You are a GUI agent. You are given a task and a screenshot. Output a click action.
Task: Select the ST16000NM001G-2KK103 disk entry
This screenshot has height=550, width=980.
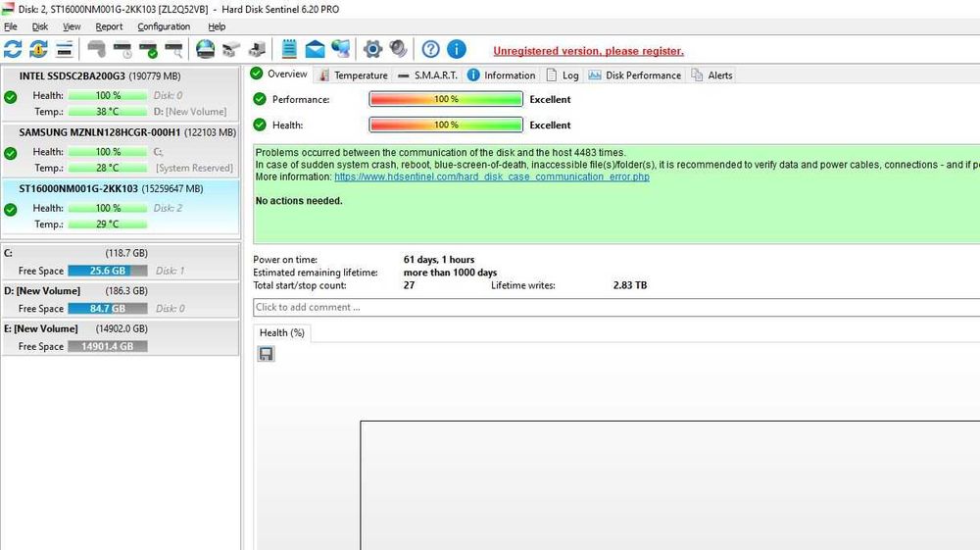(x=121, y=208)
